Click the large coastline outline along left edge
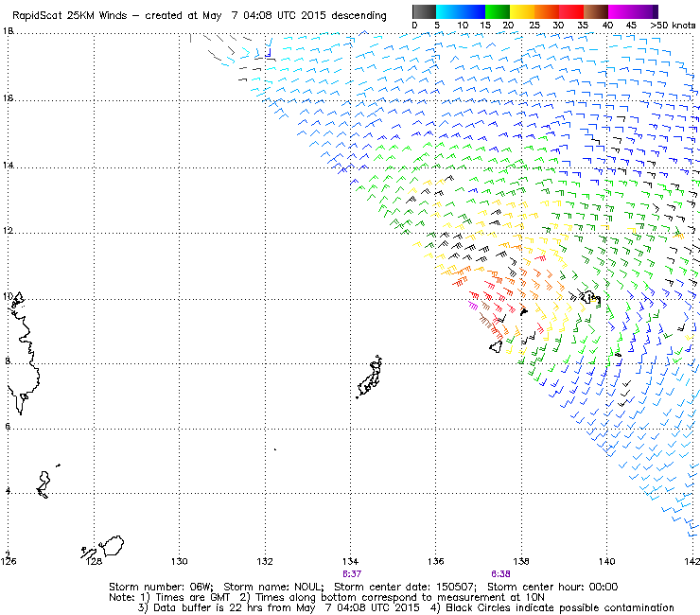This screenshot has height=615, width=700. click(24, 353)
